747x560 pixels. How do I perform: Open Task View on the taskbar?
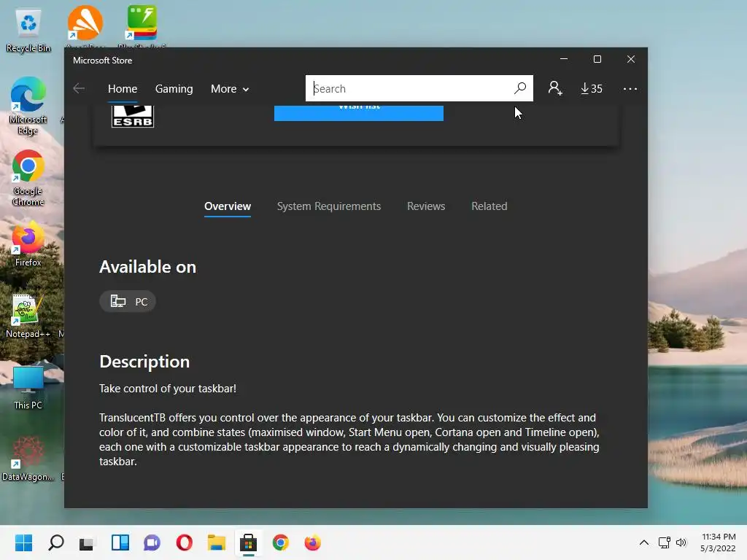tap(88, 542)
